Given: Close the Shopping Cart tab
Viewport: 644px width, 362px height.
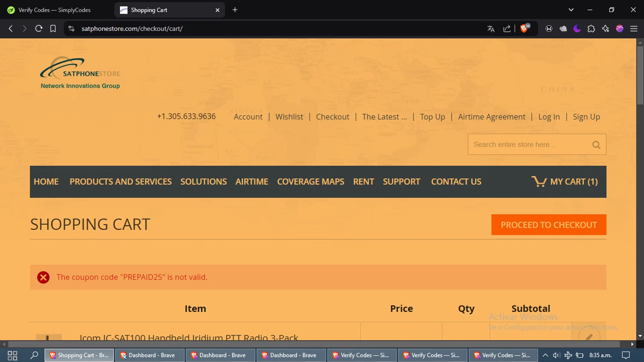Looking at the screenshot, I should click(217, 10).
